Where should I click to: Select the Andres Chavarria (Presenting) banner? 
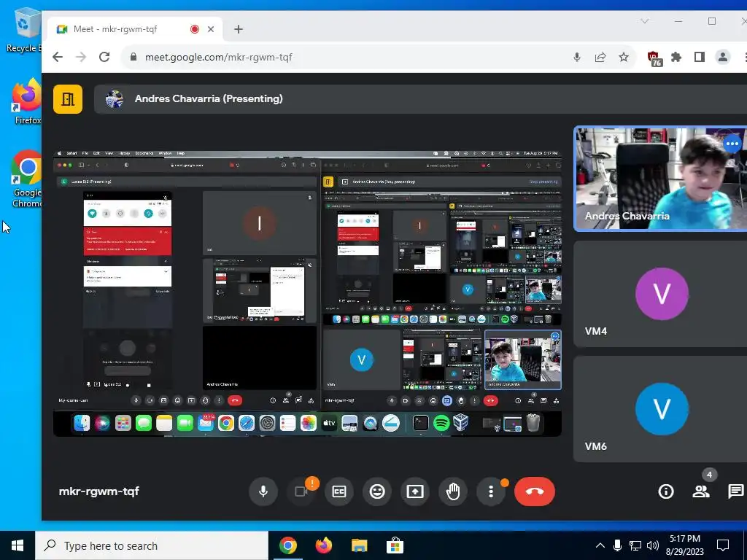419,99
